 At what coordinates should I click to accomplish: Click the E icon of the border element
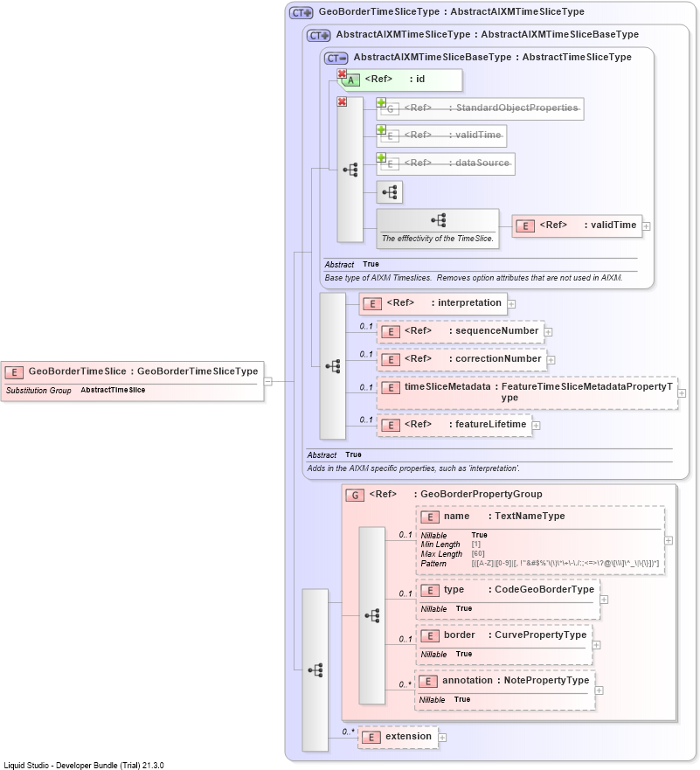(429, 636)
